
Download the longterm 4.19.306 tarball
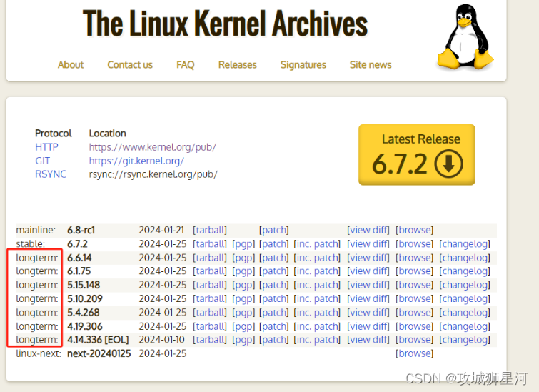210,326
